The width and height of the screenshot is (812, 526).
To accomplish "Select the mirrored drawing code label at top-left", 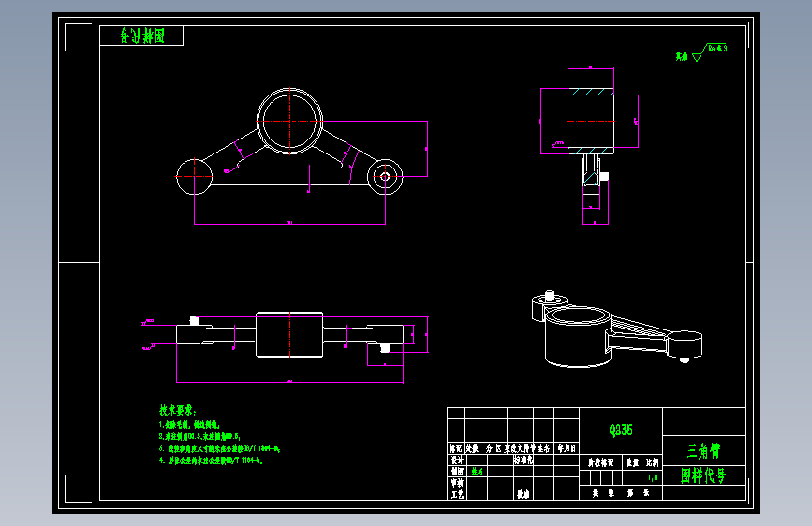I will 141,36.
